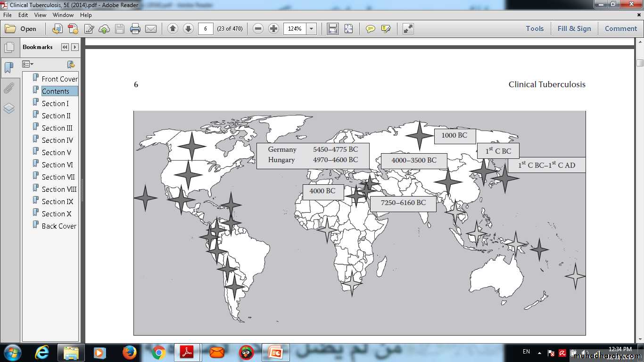Collapse the Bookmarks navigation pane
The width and height of the screenshot is (644, 362).
(x=65, y=47)
